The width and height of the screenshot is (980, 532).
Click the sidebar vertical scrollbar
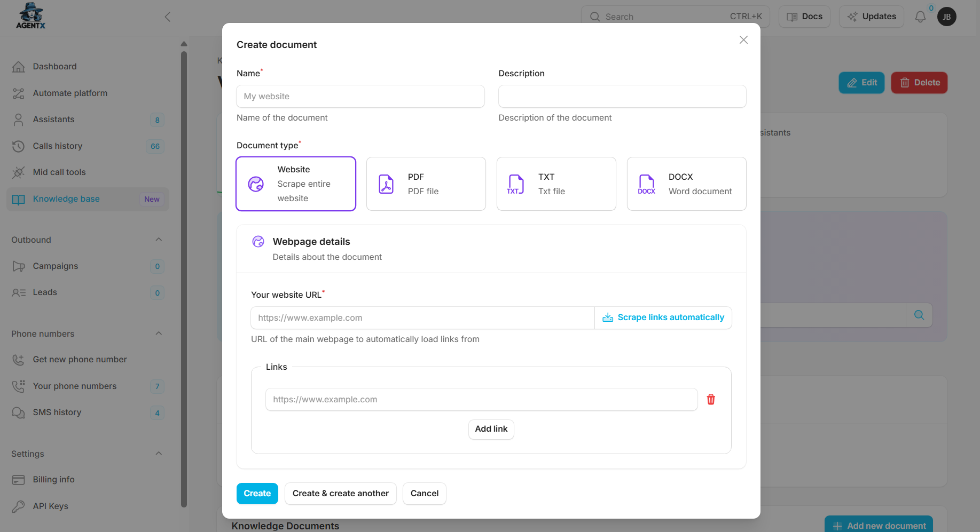[x=184, y=267]
